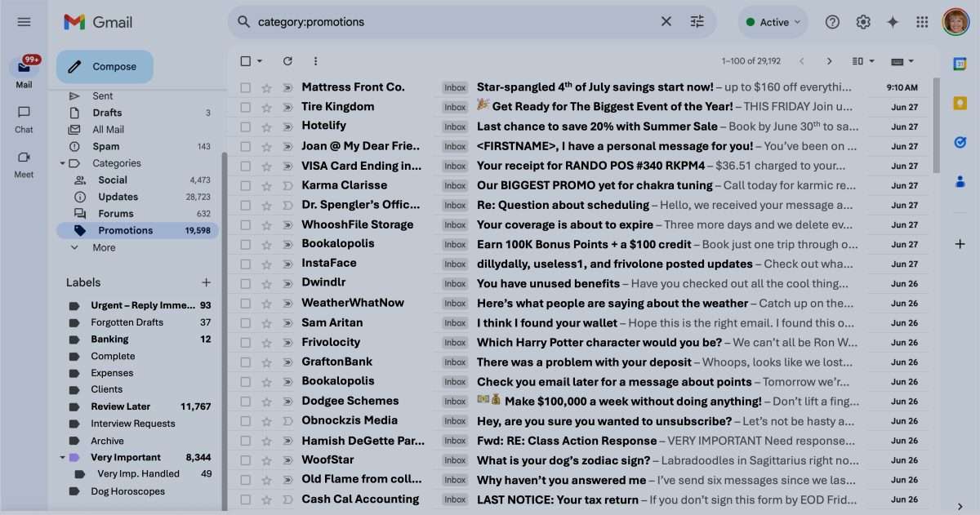Screen dimensions: 980x515
Task: Open the main menu hamburger icon
Action: tap(24, 22)
